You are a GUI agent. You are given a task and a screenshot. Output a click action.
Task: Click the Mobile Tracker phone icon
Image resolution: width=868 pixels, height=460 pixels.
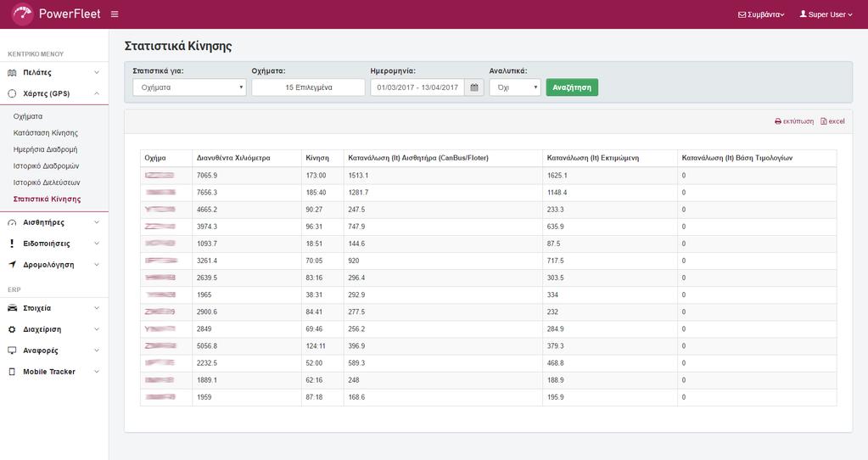tap(12, 372)
